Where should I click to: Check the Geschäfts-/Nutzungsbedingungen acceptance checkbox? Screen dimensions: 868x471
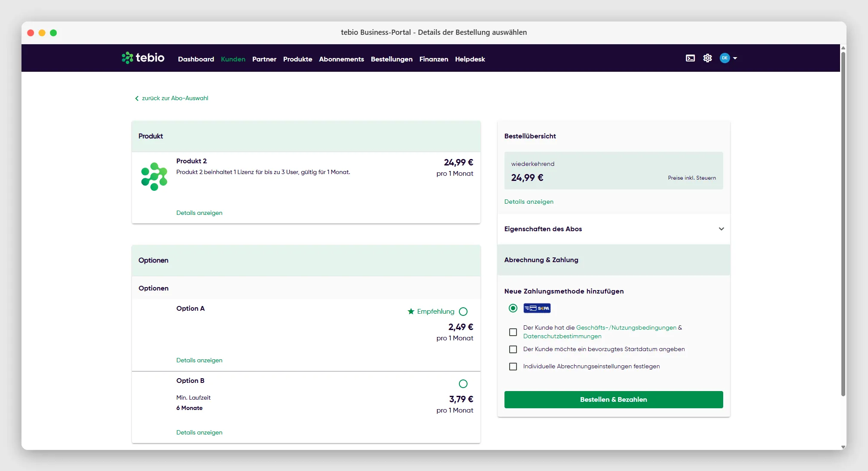coord(513,332)
